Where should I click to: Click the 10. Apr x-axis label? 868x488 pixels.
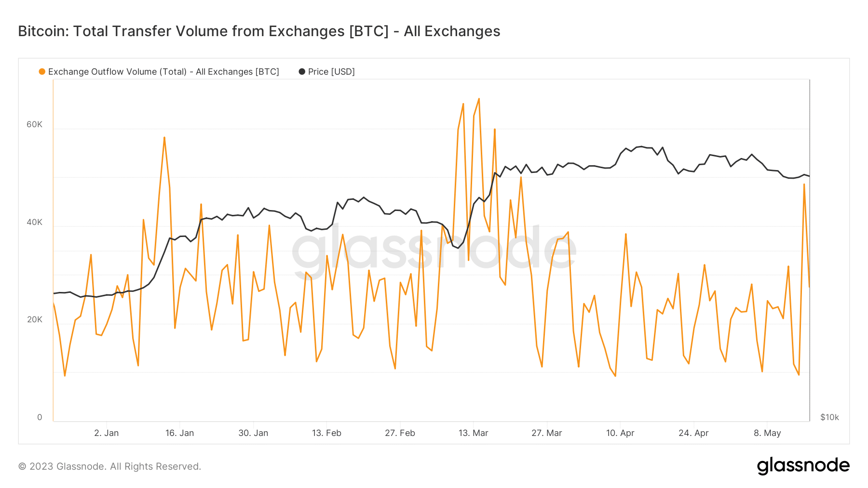620,433
